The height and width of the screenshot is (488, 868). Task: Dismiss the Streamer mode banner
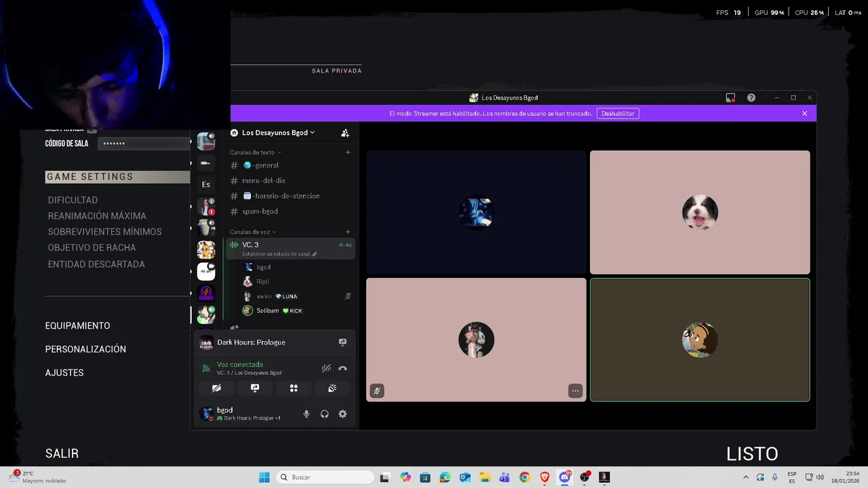(804, 113)
